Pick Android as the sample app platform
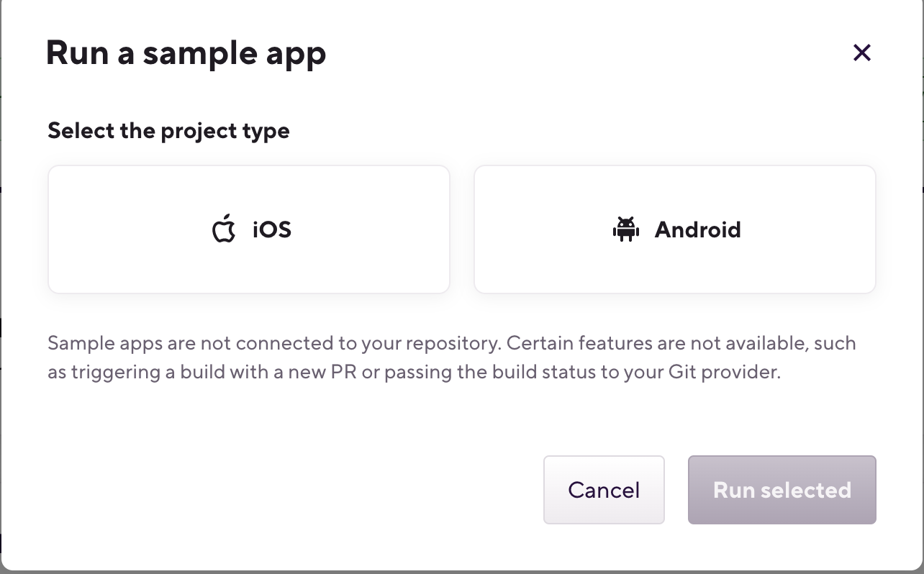 675,229
